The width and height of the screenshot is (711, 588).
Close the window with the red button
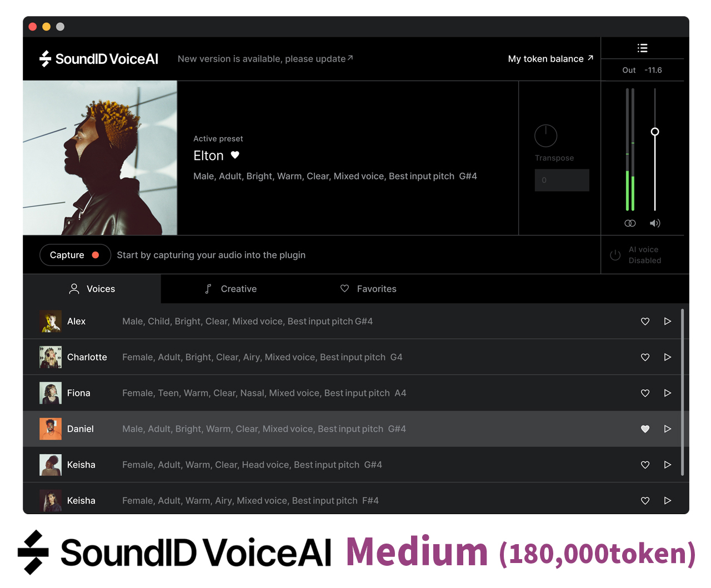pyautogui.click(x=33, y=27)
